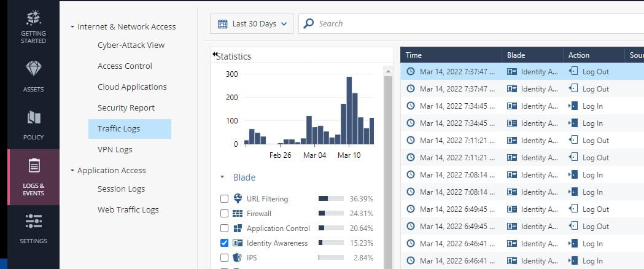
Task: Go to the Assets diamond icon
Action: pyautogui.click(x=33, y=68)
